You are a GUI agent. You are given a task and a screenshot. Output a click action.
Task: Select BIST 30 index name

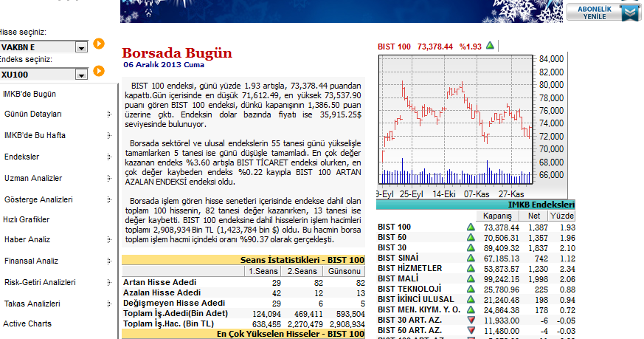392,247
